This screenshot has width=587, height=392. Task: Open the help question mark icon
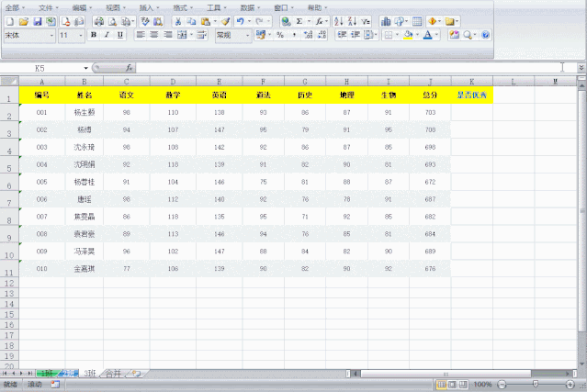(x=486, y=35)
